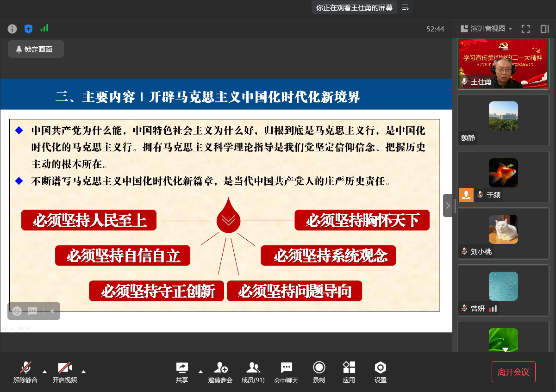Open Settings (设置)
This screenshot has width=556, height=392.
click(x=381, y=373)
